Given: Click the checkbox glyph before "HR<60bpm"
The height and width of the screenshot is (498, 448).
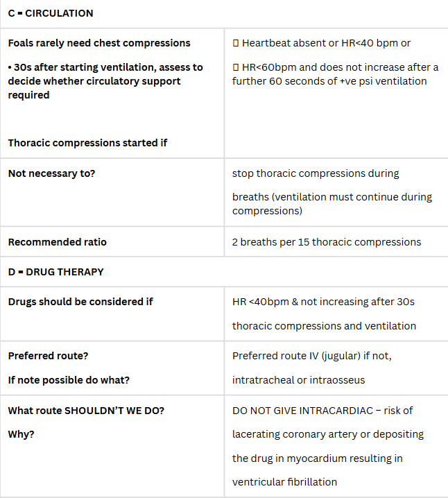Looking at the screenshot, I should (236, 67).
